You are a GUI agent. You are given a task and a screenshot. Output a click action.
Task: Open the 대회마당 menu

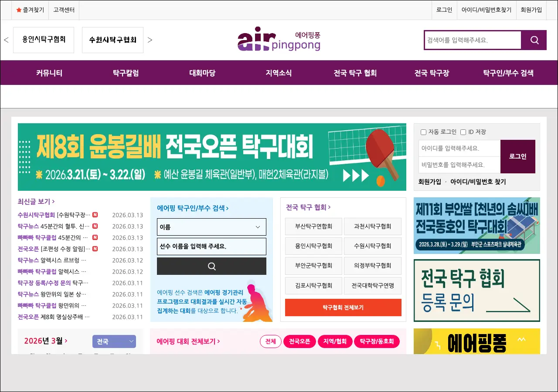pyautogui.click(x=202, y=73)
